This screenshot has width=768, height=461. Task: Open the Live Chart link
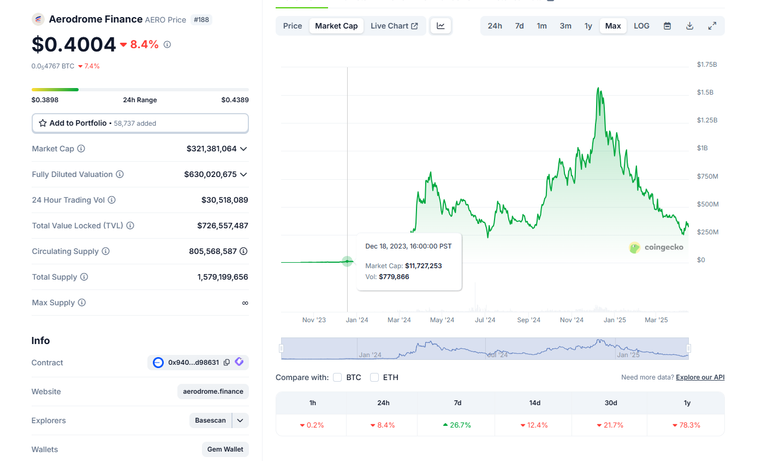pyautogui.click(x=394, y=26)
